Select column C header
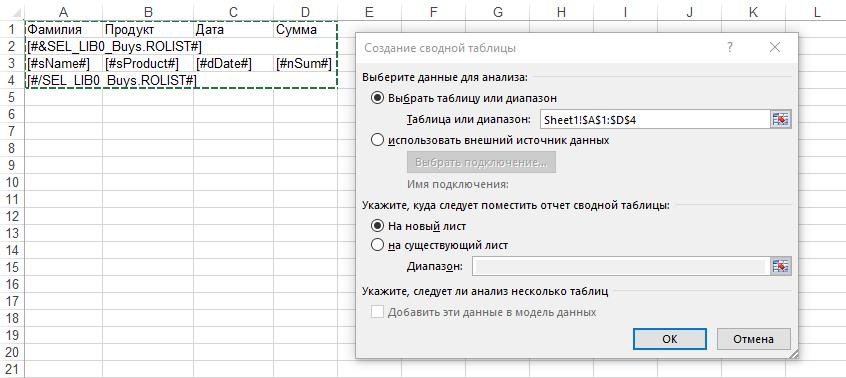Screen dimensions: 846x378 (233, 11)
